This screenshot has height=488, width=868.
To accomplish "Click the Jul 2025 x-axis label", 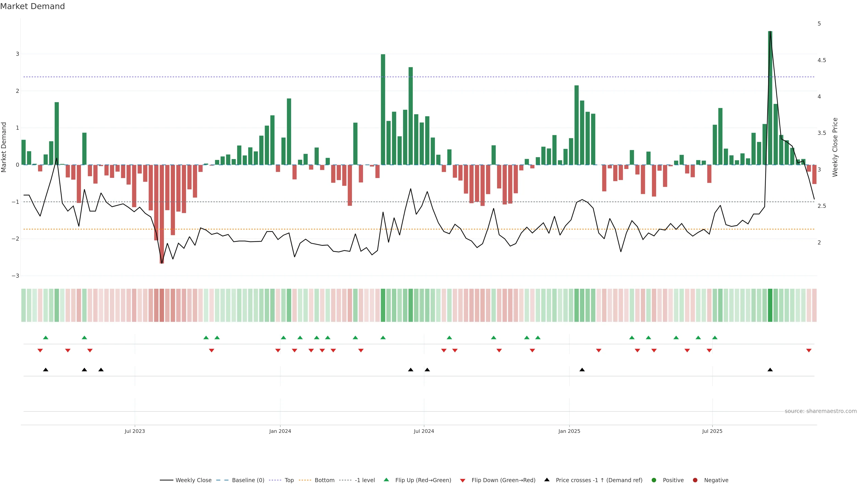I will pyautogui.click(x=712, y=431).
